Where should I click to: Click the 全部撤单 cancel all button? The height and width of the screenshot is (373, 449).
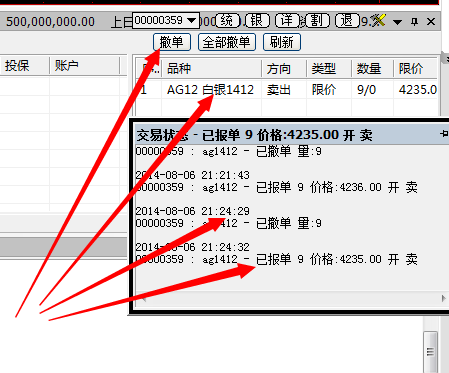tap(227, 42)
